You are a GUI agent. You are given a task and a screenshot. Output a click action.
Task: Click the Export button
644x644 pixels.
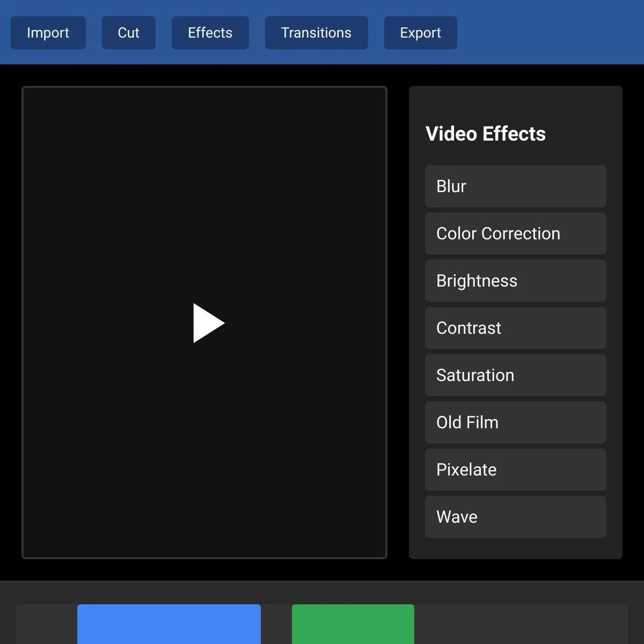[420, 33]
